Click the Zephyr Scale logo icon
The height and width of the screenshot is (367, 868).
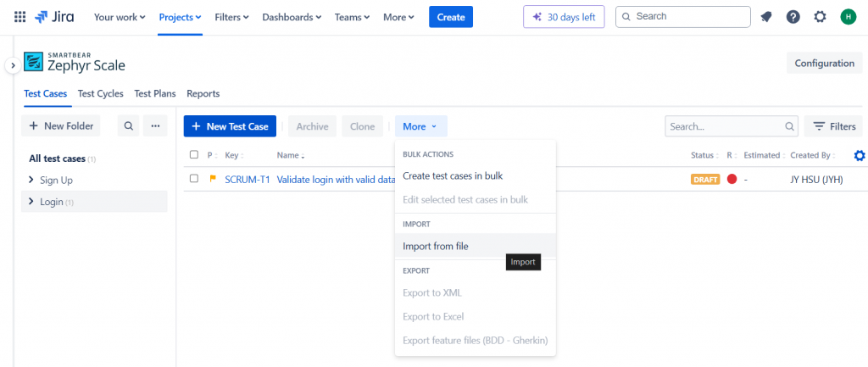[x=33, y=62]
